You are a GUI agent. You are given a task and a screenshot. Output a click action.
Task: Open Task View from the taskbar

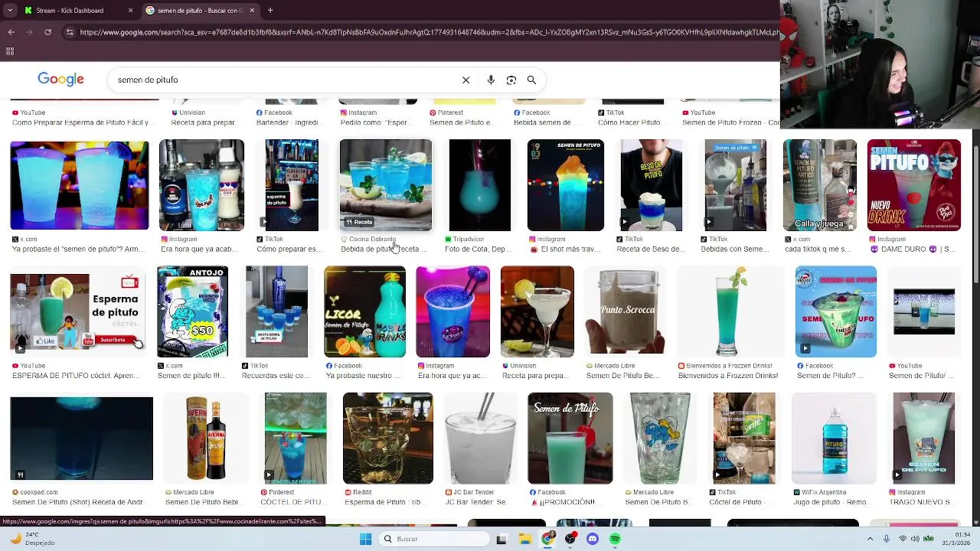tap(501, 539)
